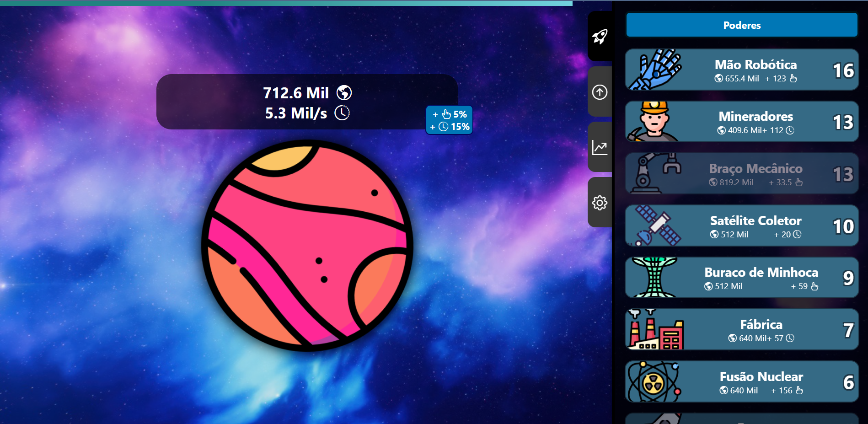Click the 5.3 Mil/s rate text
The height and width of the screenshot is (424, 868).
pyautogui.click(x=296, y=113)
